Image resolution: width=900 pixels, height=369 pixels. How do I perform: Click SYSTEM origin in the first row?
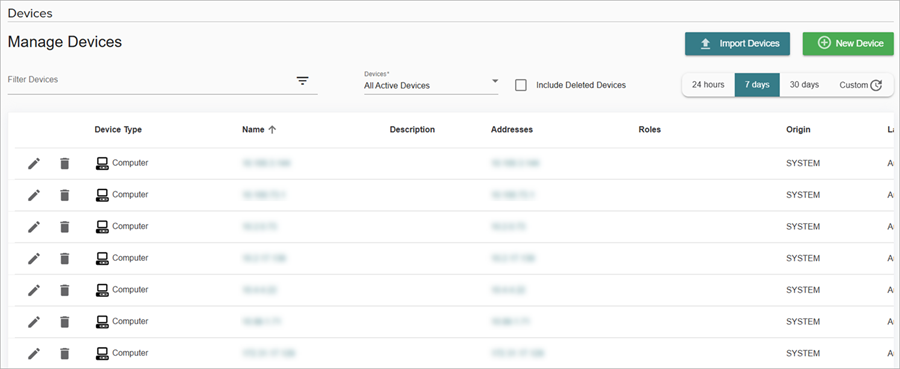803,164
